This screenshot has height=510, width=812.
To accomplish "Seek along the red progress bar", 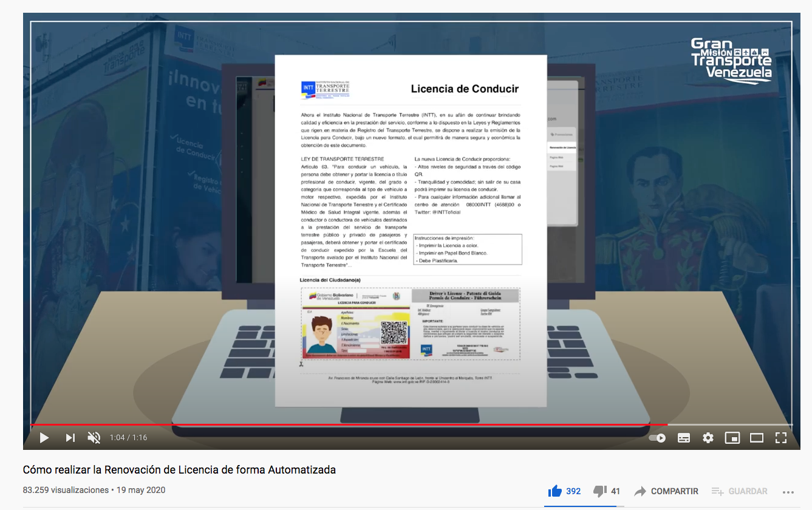I will click(411, 424).
